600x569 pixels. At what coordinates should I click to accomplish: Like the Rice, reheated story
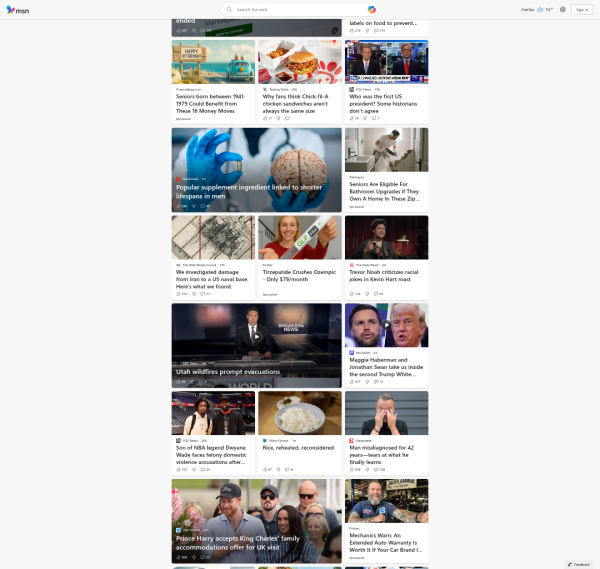[x=265, y=470]
